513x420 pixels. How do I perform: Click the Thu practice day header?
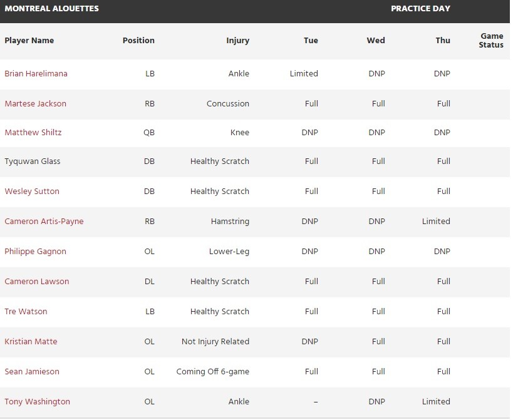pos(443,41)
